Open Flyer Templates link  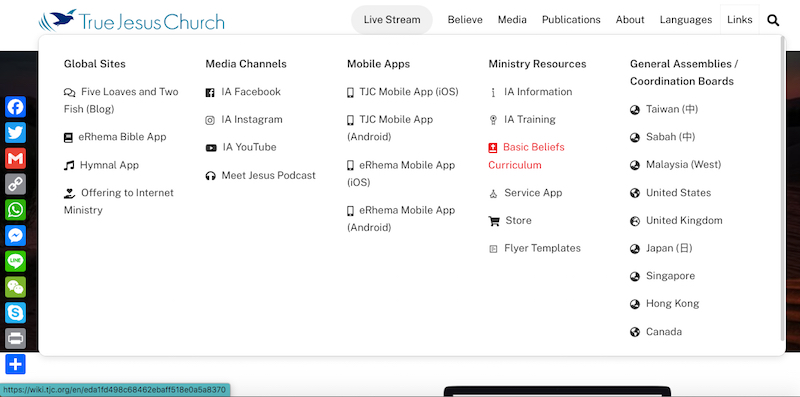tap(535, 249)
